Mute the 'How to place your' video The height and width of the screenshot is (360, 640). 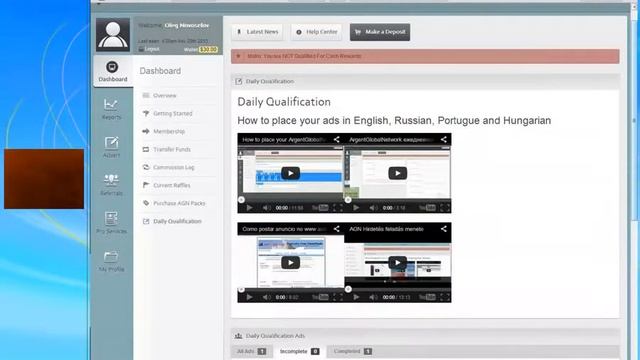266,208
